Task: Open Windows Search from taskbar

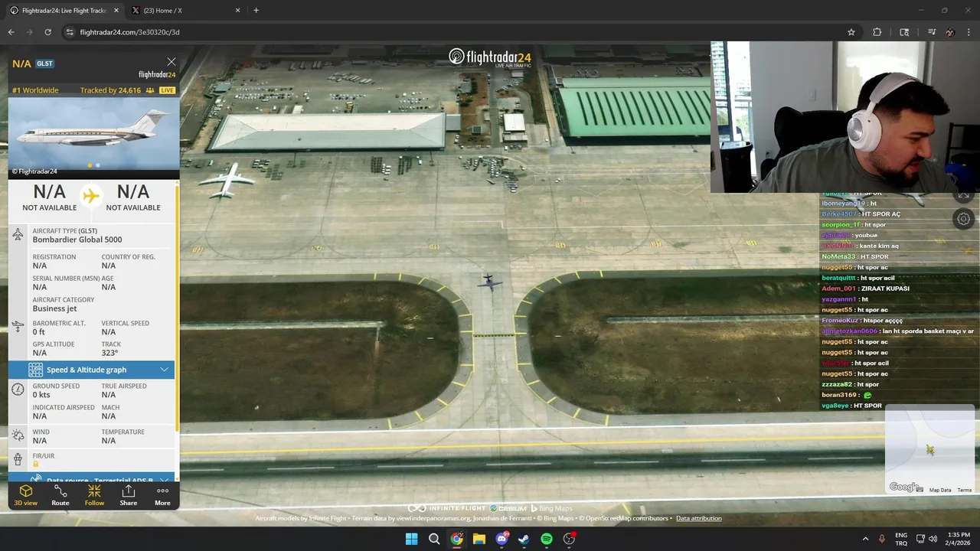Action: 434,539
